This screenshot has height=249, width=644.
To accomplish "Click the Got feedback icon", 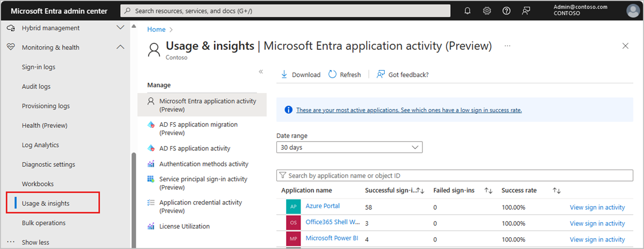I will (x=381, y=75).
